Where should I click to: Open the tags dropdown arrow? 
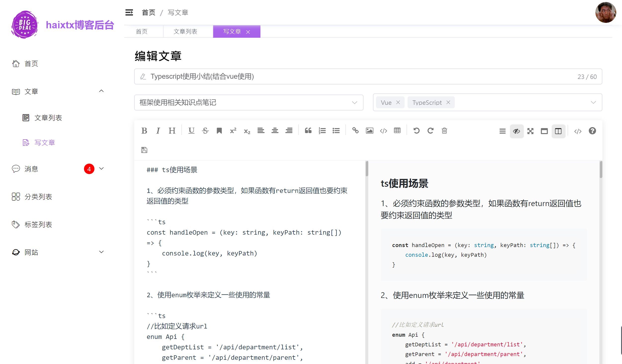593,102
